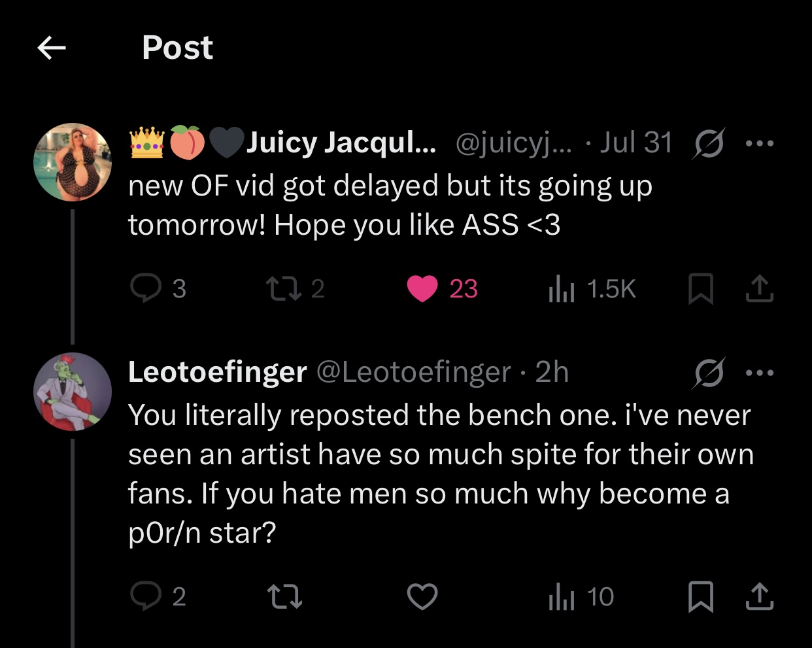Open the Grok icon on Juicy Jacqul post

(708, 143)
